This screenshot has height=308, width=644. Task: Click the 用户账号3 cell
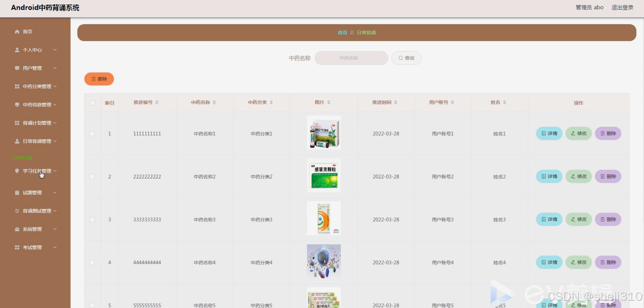click(442, 220)
